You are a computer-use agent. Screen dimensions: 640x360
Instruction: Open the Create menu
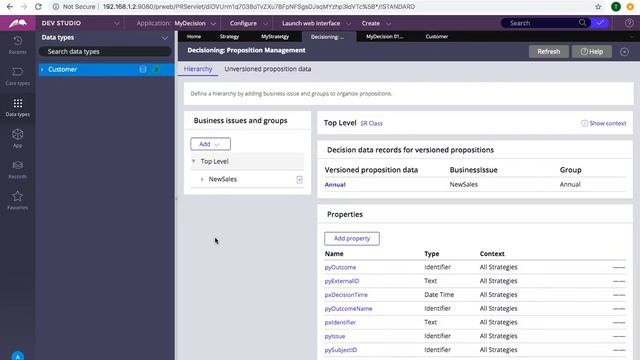point(376,23)
